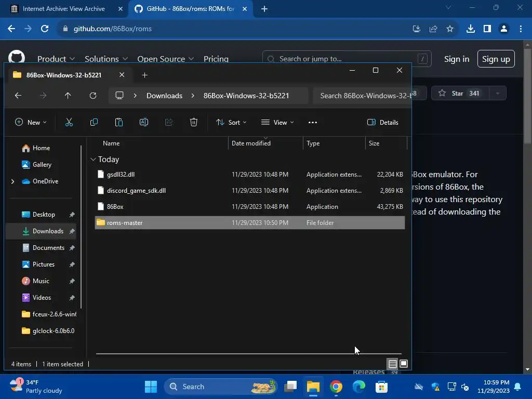Open Documents in navigation pane

tap(48, 248)
